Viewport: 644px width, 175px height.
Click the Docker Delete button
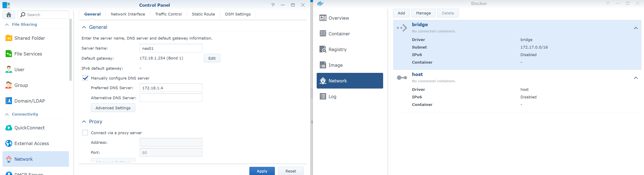pos(448,13)
